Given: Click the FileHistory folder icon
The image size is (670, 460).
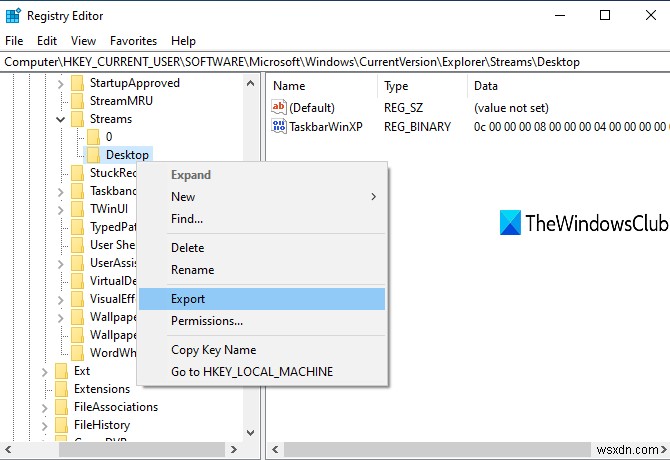Looking at the screenshot, I should 62,425.
